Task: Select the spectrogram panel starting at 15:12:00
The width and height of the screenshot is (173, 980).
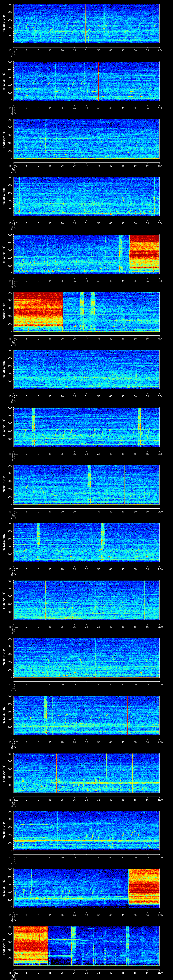Action: click(86, 658)
